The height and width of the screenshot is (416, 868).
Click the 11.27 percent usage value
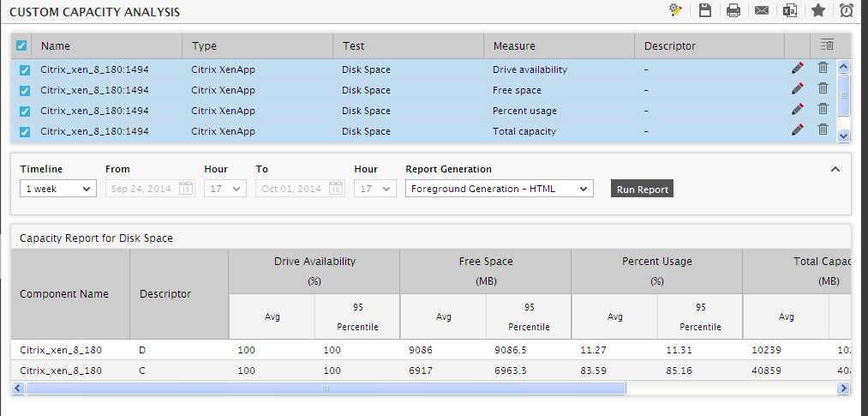pyautogui.click(x=592, y=350)
